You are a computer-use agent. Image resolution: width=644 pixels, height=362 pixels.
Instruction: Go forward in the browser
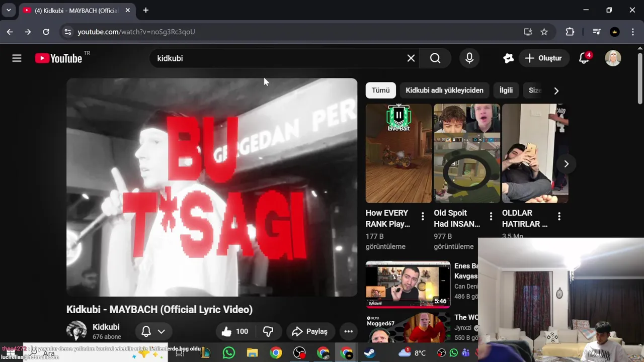[x=28, y=32]
